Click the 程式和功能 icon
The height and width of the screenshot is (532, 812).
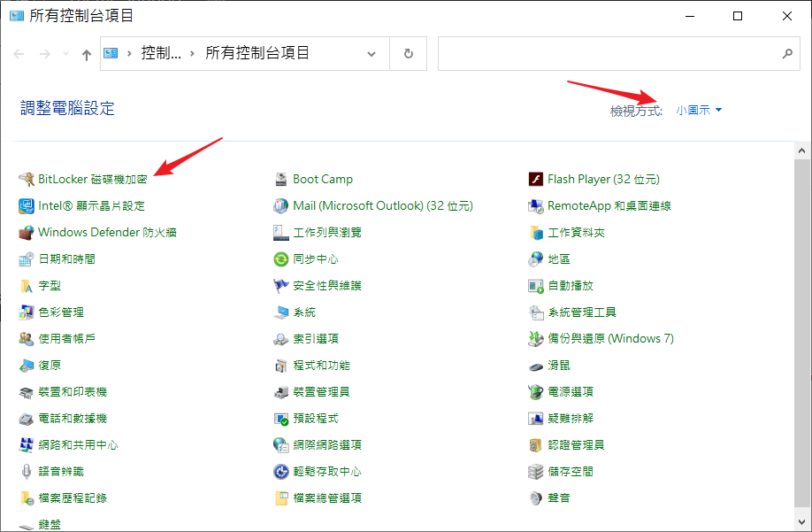281,366
